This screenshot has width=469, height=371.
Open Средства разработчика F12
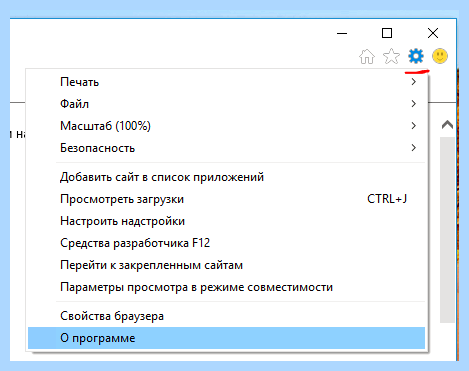[226, 243]
